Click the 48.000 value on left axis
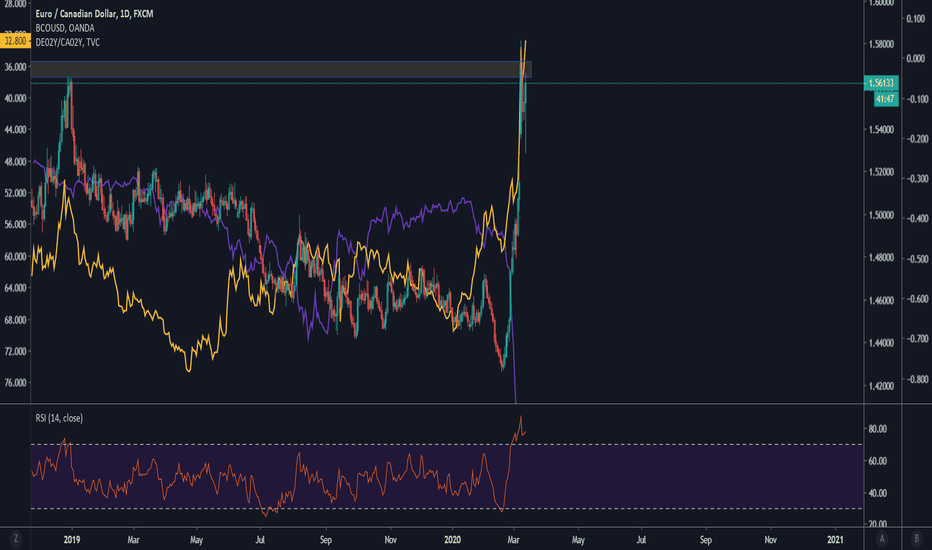The width and height of the screenshot is (932, 550). click(x=15, y=162)
